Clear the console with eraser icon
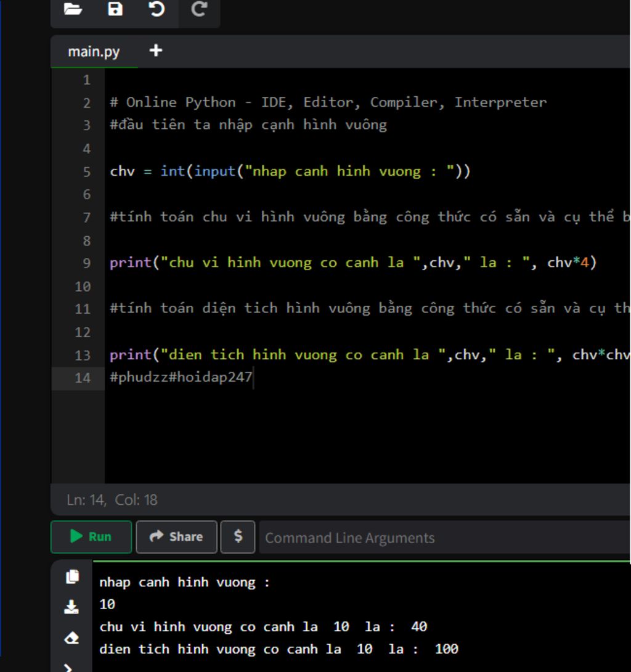Viewport: 631px width, 672px height. click(72, 638)
